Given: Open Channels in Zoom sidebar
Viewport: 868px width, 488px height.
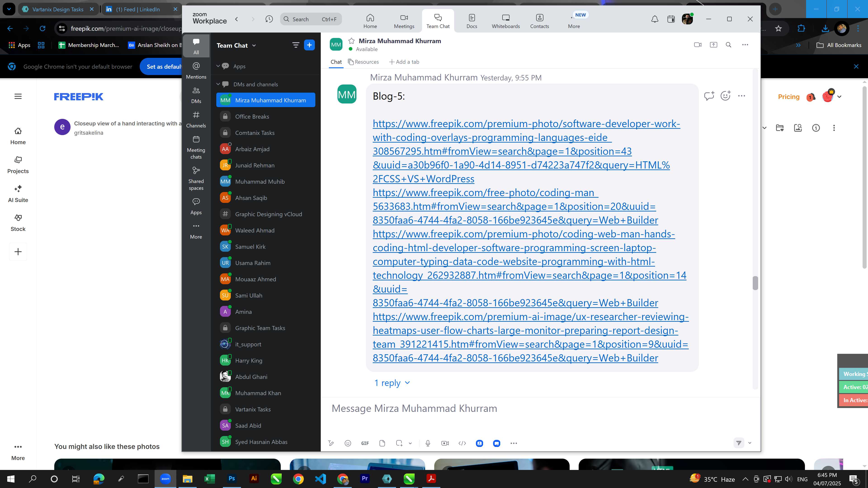Looking at the screenshot, I should 196,120.
